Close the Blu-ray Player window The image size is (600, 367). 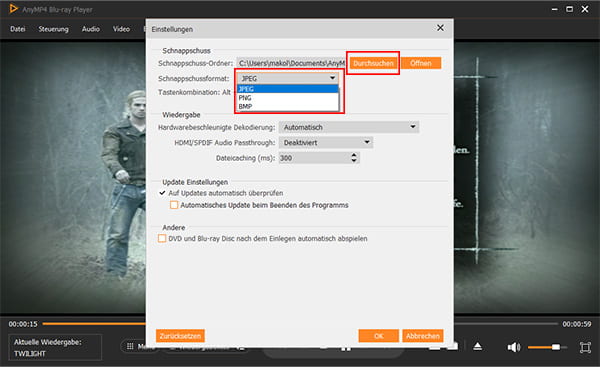[585, 9]
